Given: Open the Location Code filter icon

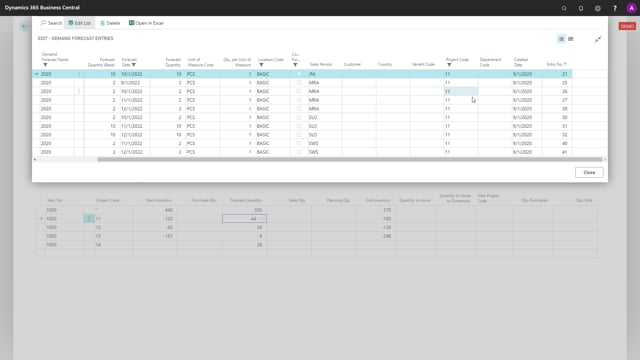Looking at the screenshot, I should (261, 65).
